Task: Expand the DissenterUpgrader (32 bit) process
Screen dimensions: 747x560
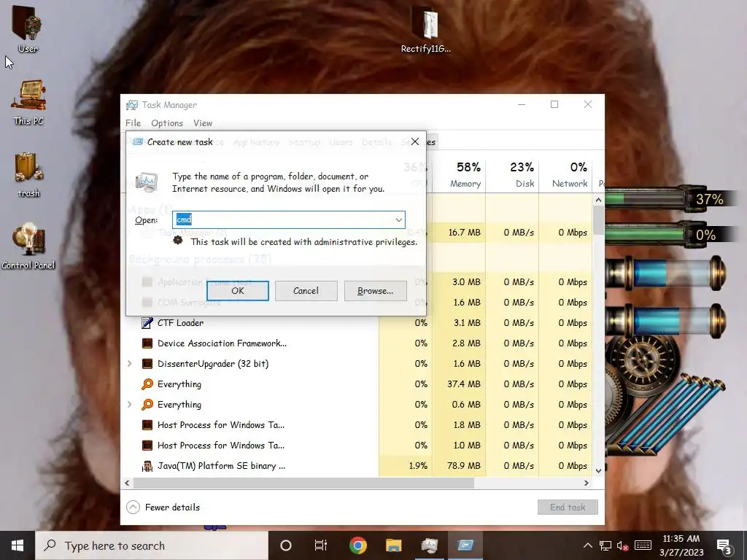Action: 130,364
